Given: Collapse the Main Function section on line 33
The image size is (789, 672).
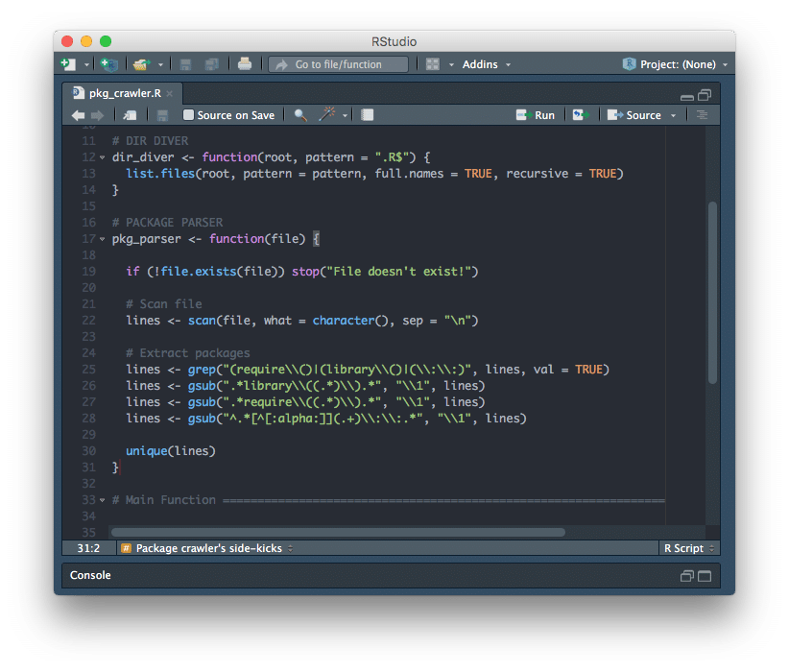Looking at the screenshot, I should pos(102,500).
